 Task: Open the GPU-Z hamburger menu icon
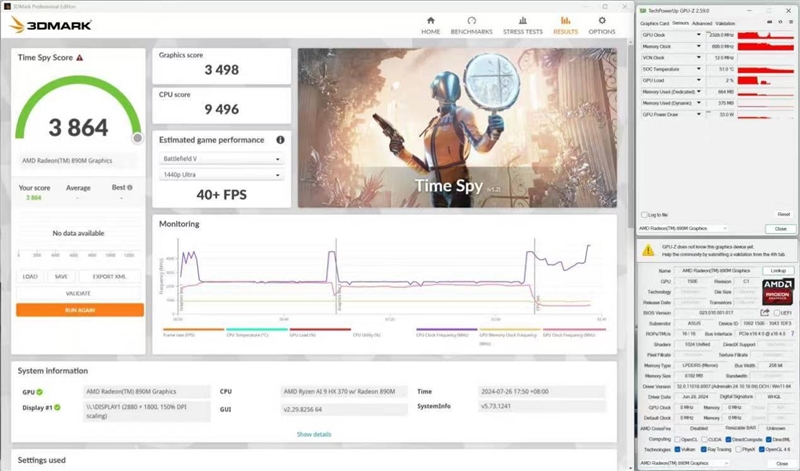[x=791, y=22]
